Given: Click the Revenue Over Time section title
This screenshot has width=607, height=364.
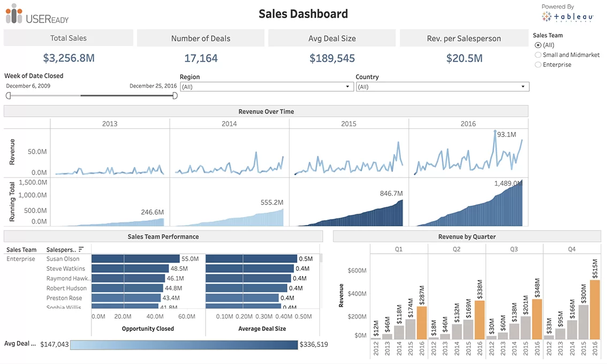Looking at the screenshot, I should click(266, 111).
